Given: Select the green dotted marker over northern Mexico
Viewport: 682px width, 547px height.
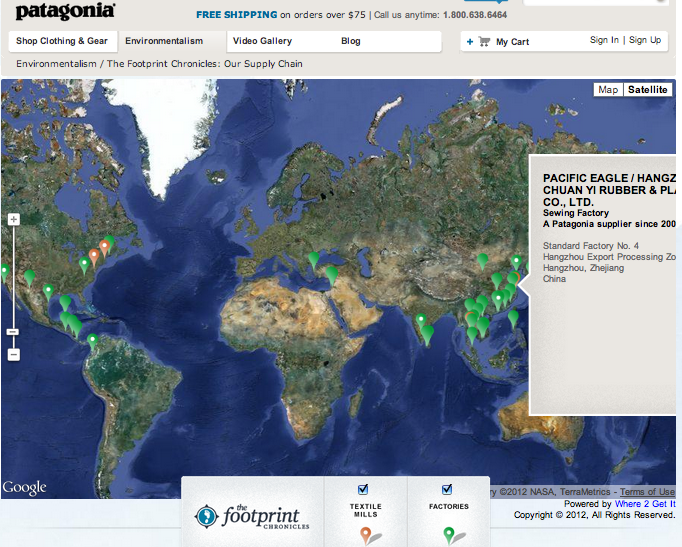Looking at the screenshot, I should click(x=48, y=292).
